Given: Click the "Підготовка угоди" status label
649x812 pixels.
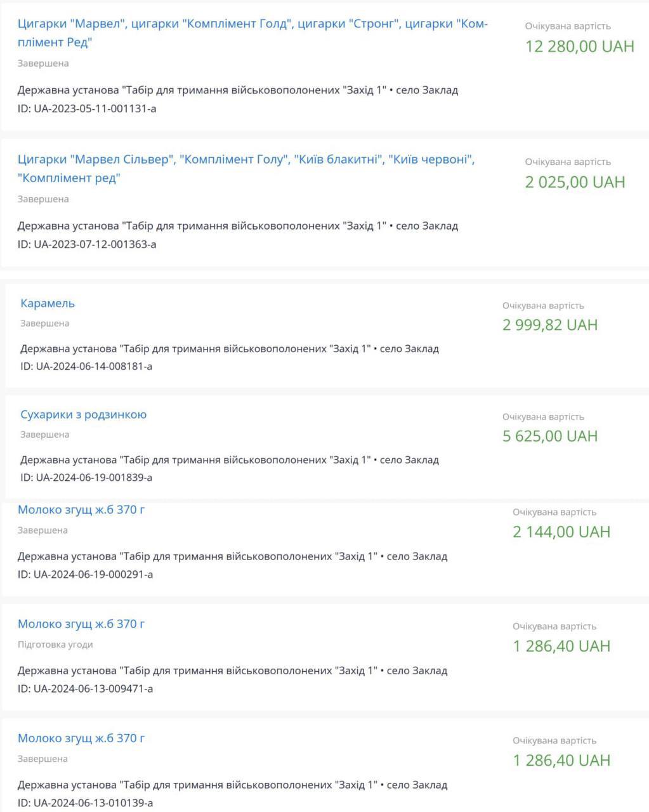Looking at the screenshot, I should [55, 645].
